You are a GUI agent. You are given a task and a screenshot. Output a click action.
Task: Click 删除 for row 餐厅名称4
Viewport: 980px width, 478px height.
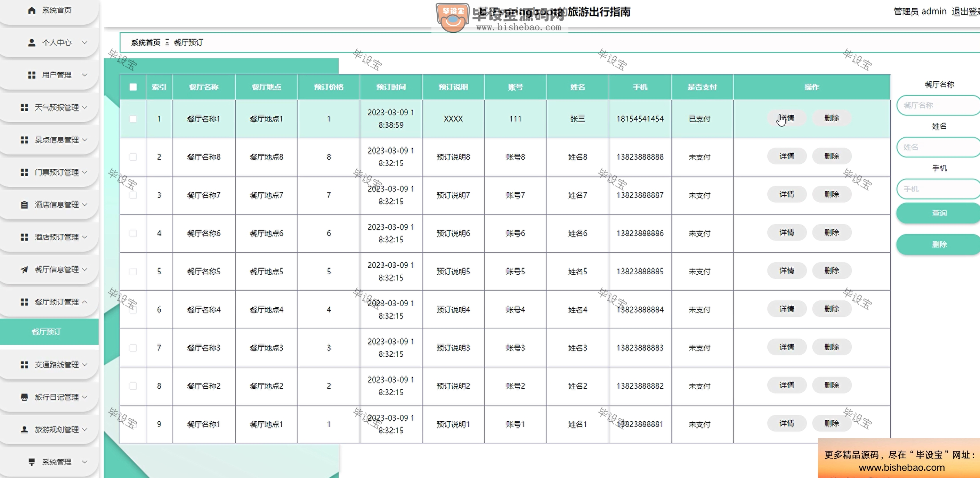[x=832, y=309]
